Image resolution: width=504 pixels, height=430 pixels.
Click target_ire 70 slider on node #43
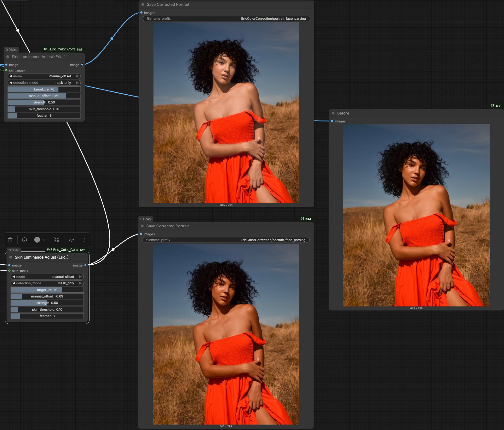point(47,290)
